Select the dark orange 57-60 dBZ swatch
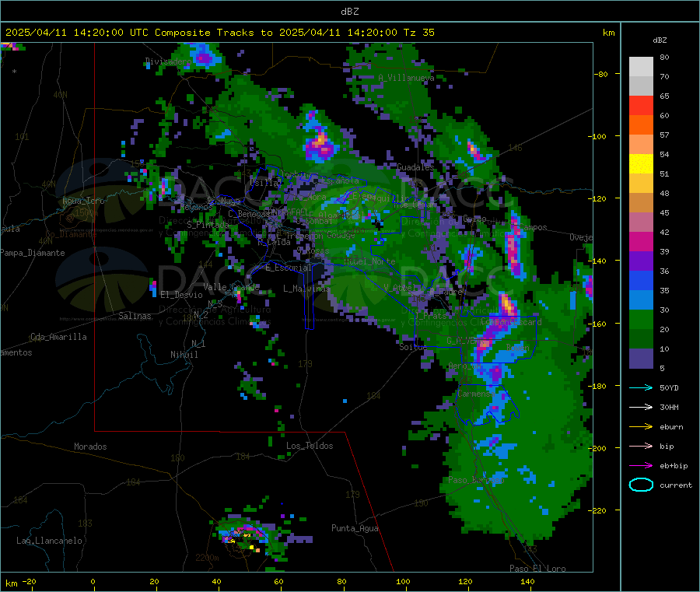 641,125
